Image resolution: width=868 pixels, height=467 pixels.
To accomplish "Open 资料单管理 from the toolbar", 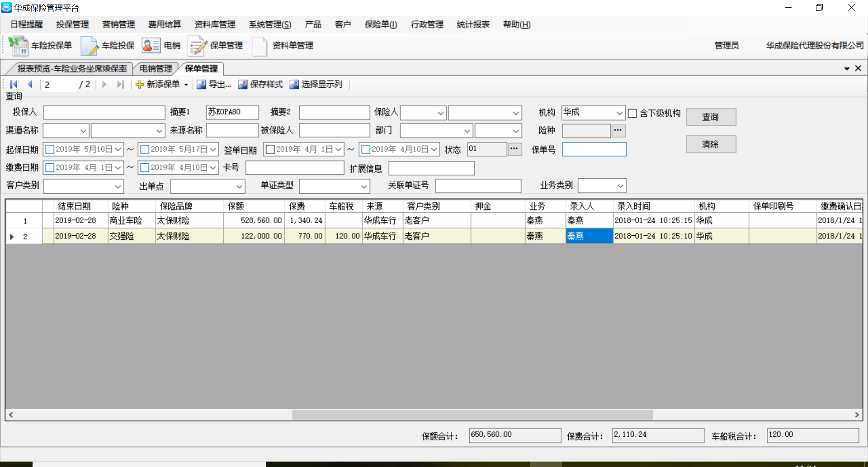I will tap(260, 46).
